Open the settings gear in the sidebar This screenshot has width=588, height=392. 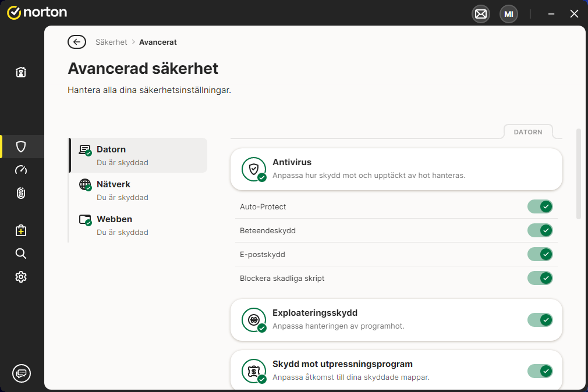point(21,277)
